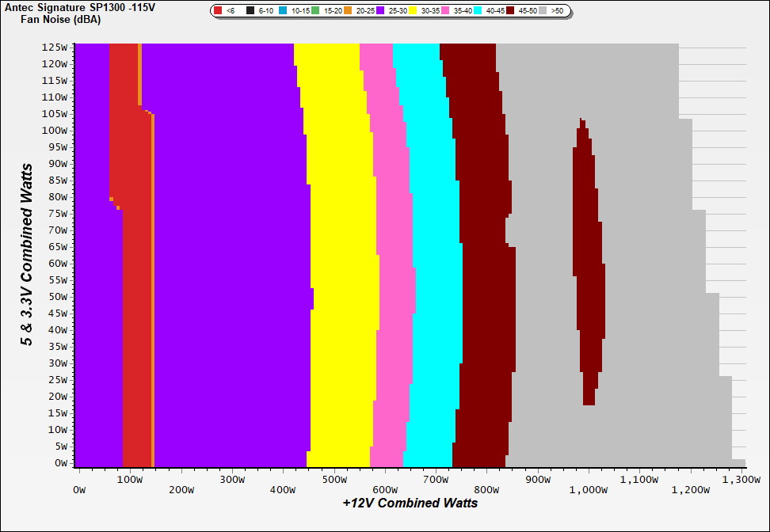Viewport: 770px width, 532px height.
Task: Select the blue 10-15 legend swatch
Action: tap(284, 11)
